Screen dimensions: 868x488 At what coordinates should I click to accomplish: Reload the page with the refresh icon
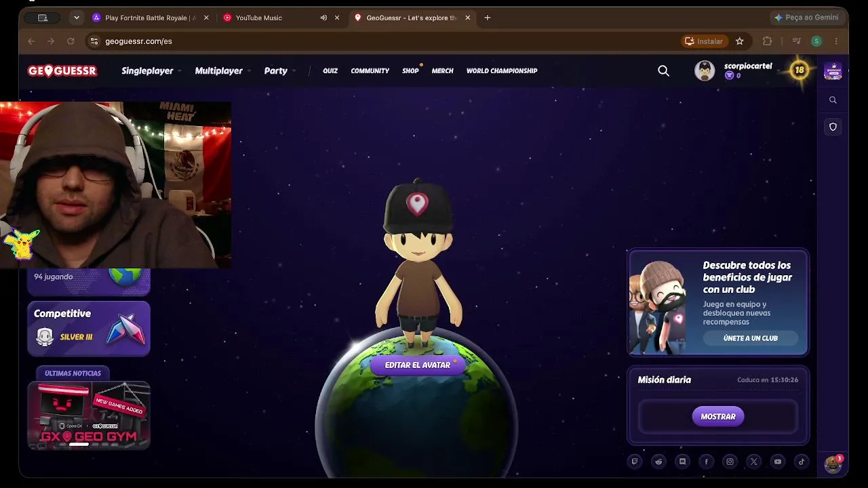point(71,41)
